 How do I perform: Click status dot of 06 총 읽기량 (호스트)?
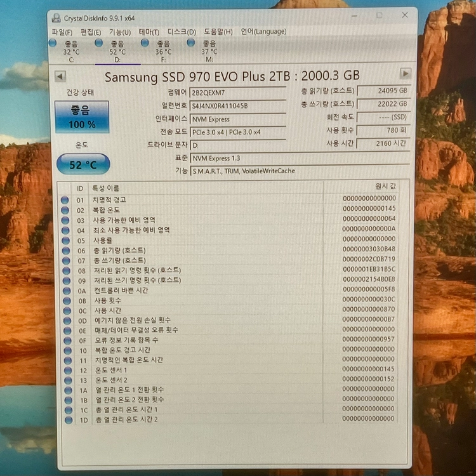pyautogui.click(x=66, y=251)
